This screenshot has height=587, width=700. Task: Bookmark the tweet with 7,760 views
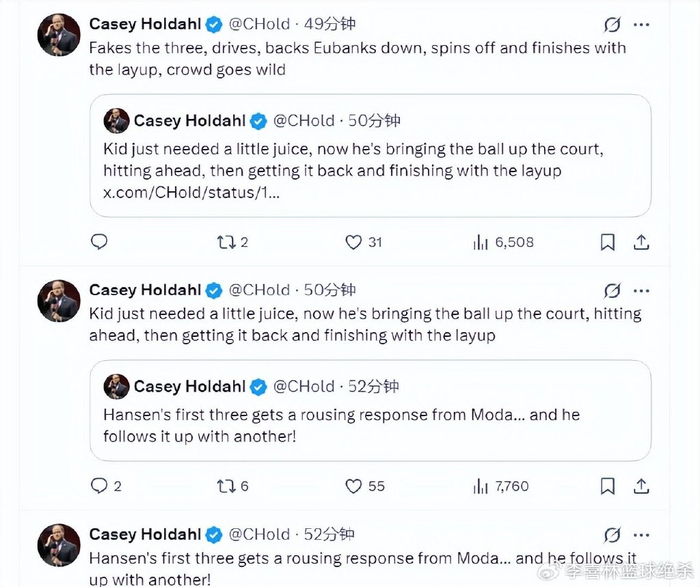[x=607, y=486]
